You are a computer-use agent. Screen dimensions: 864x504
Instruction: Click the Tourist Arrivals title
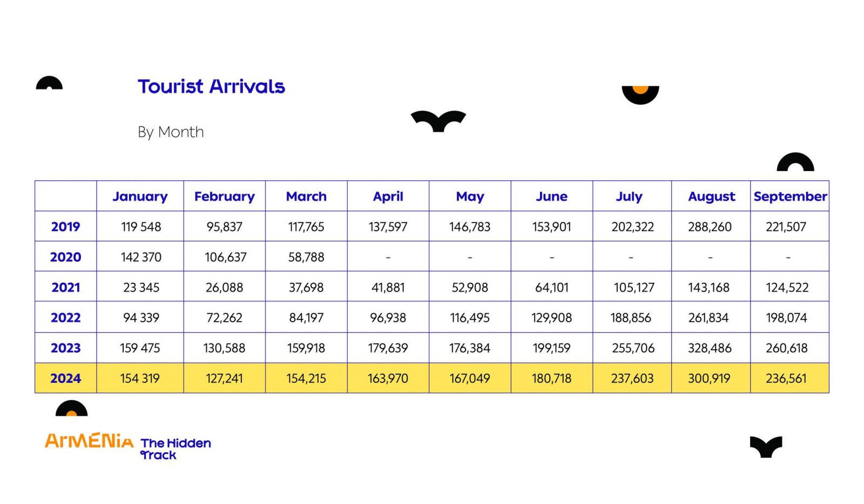tap(211, 86)
